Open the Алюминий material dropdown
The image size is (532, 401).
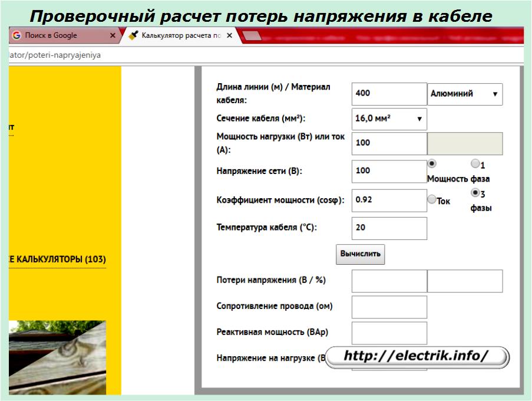[x=464, y=94]
